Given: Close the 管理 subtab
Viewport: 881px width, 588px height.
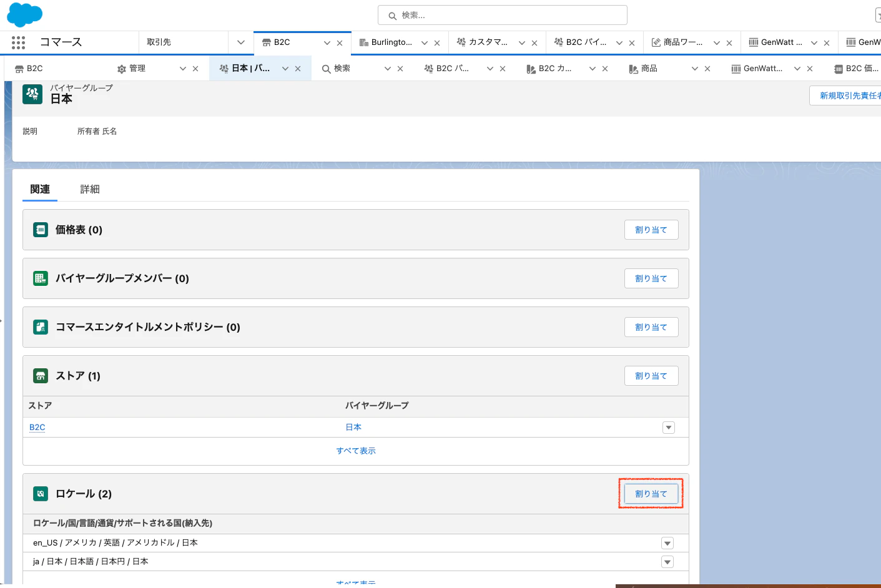Looking at the screenshot, I should [x=195, y=69].
